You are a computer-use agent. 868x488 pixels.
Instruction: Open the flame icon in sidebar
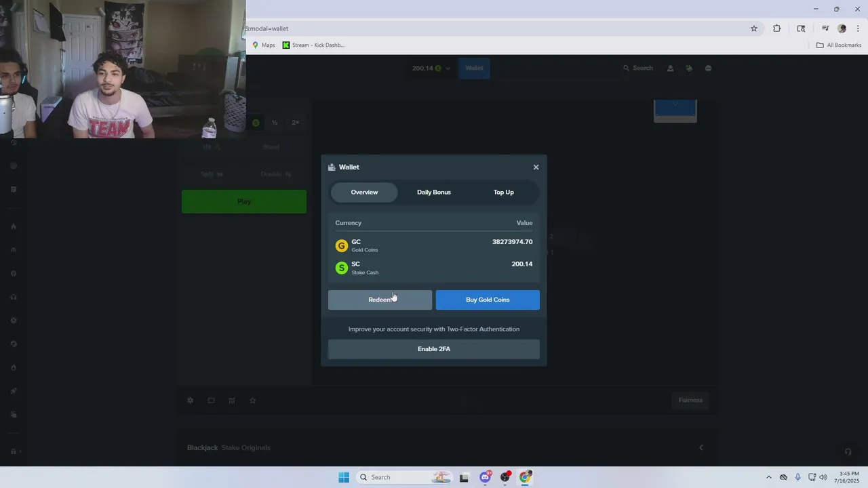point(14,226)
